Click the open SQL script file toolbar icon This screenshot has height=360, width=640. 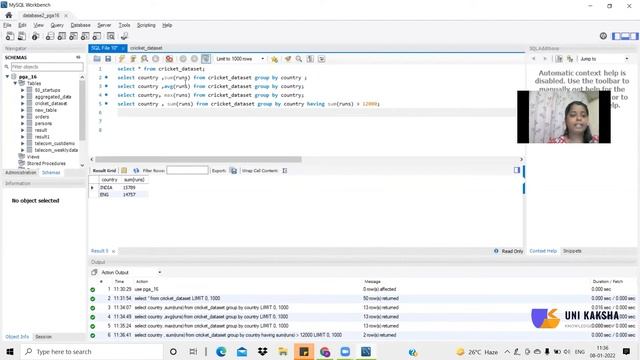tap(22, 36)
